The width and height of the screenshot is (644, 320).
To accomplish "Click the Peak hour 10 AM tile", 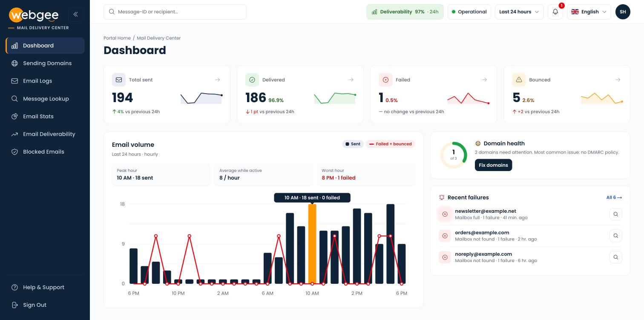I will tap(161, 174).
